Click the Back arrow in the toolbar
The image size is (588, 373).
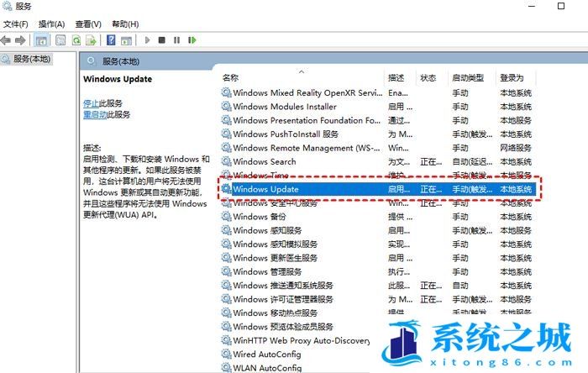click(5, 40)
